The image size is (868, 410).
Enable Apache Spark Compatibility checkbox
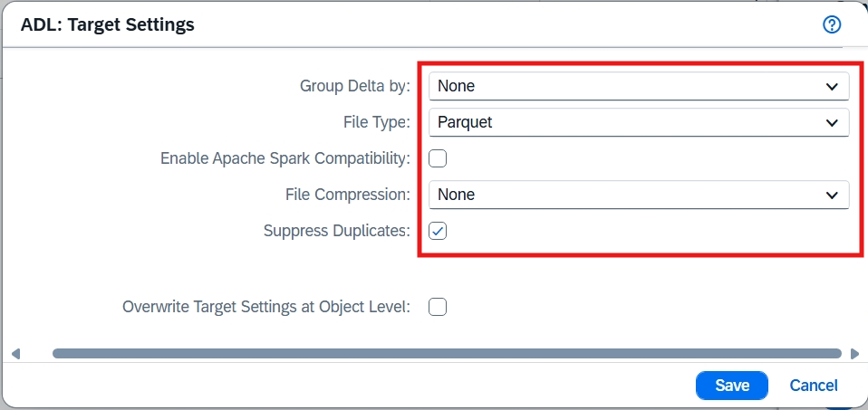(438, 158)
